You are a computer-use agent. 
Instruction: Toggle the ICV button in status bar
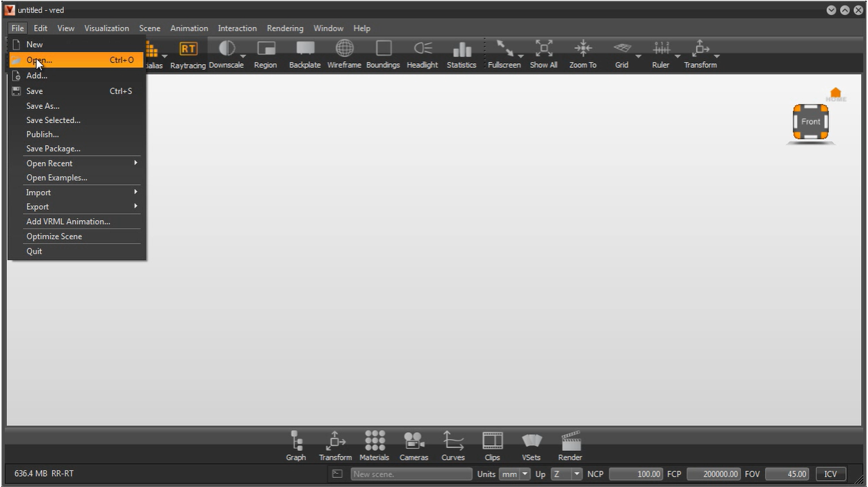tap(830, 474)
